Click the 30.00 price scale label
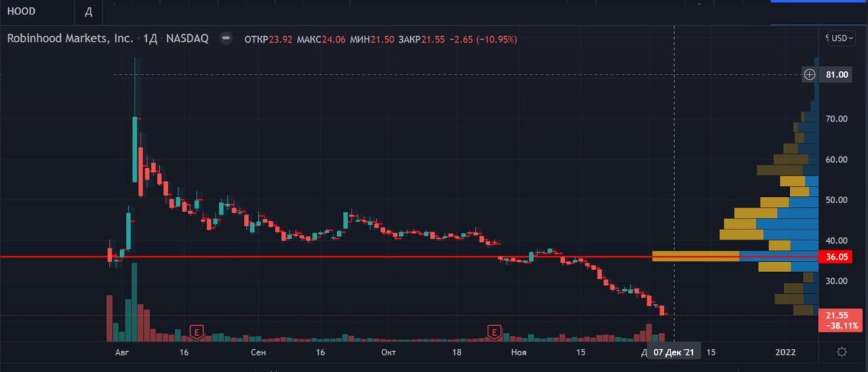Screen dimensions: 868x372 838,281
